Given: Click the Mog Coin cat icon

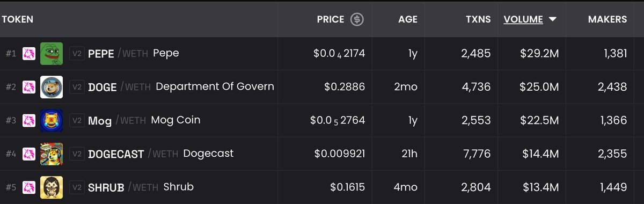Looking at the screenshot, I should pos(52,120).
